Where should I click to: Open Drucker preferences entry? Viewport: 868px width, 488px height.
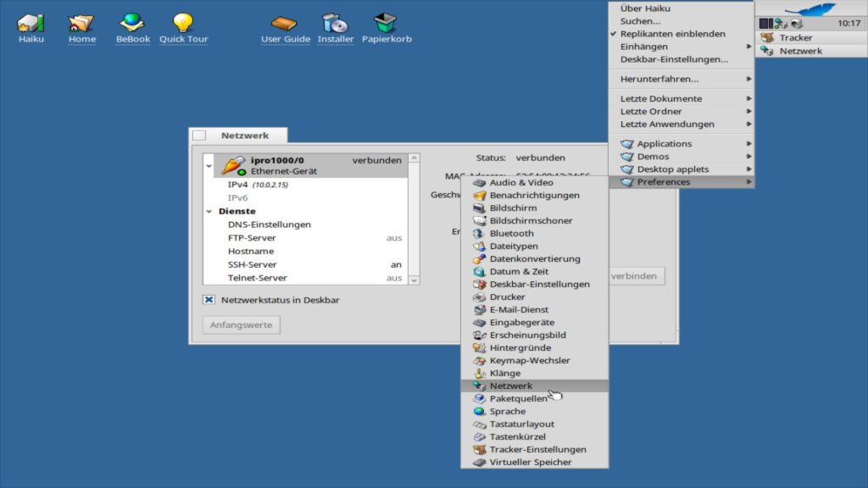[535, 297]
